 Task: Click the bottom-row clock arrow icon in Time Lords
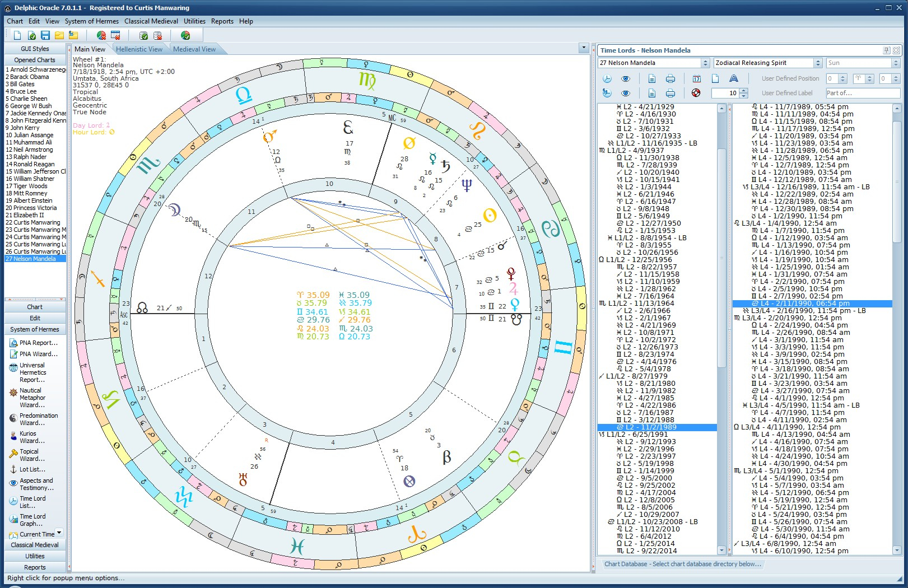pos(607,93)
